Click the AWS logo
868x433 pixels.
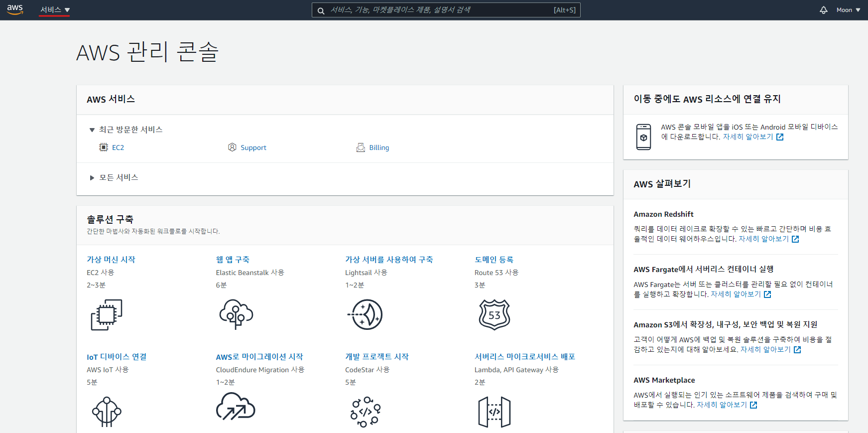[x=15, y=9]
